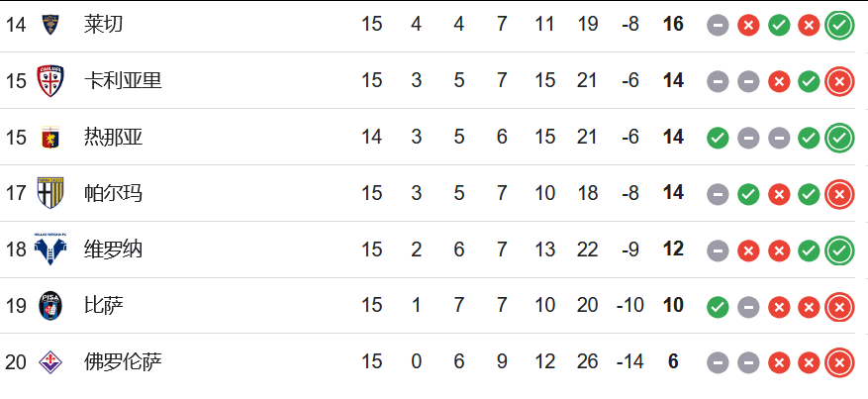This screenshot has width=868, height=399.
Task: Click 热那亚's first win form icon
Action: [x=718, y=139]
